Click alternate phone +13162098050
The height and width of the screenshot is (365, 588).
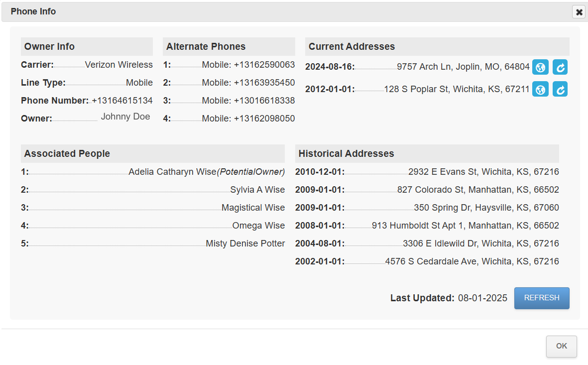point(264,119)
